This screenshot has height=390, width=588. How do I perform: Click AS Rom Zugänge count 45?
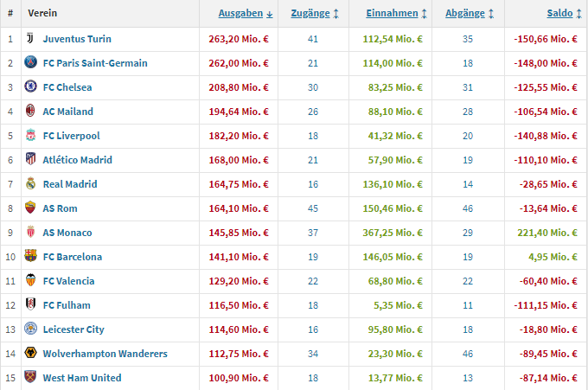[313, 208]
